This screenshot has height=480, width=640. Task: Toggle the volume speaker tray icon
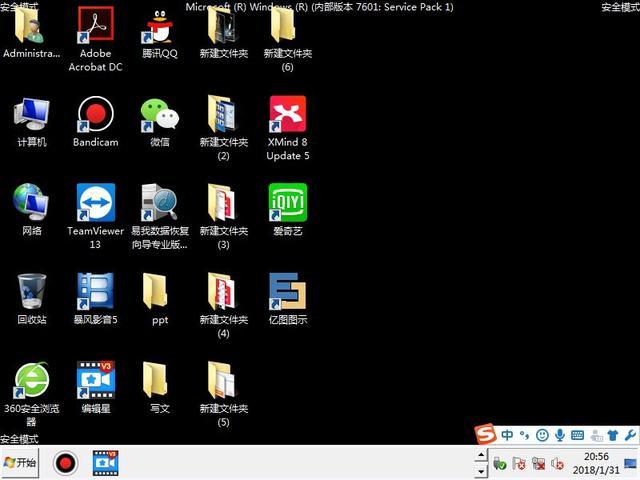(557, 464)
